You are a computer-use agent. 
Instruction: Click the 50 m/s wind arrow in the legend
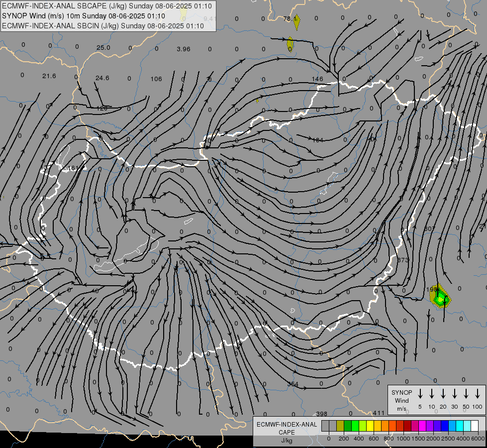coord(466,394)
